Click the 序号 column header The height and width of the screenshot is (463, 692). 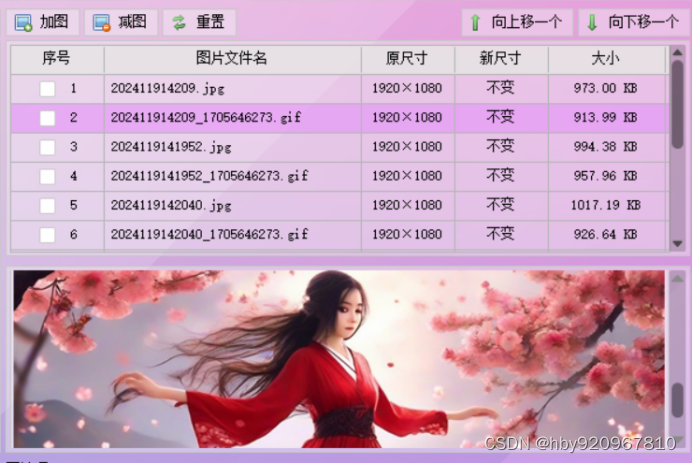pos(56,58)
